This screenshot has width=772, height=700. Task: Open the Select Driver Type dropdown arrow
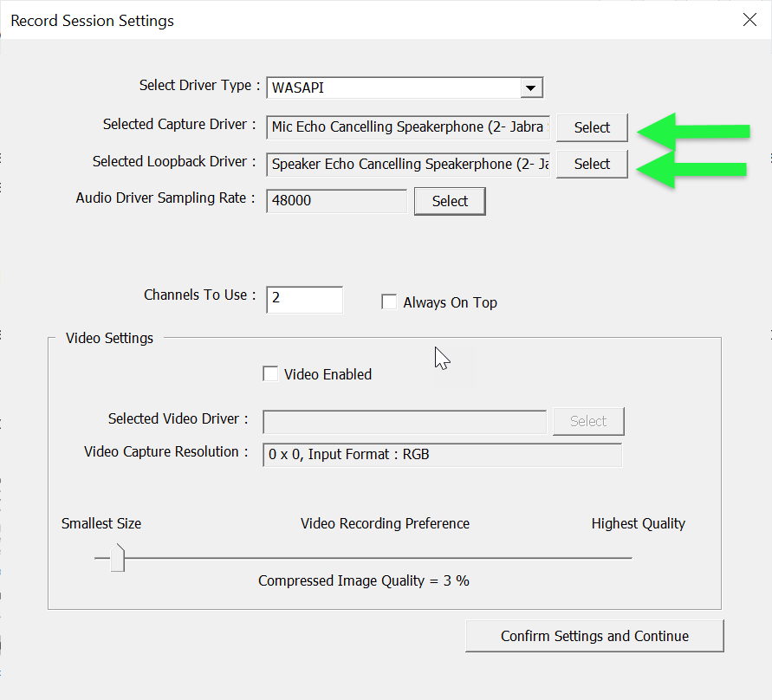coord(531,88)
